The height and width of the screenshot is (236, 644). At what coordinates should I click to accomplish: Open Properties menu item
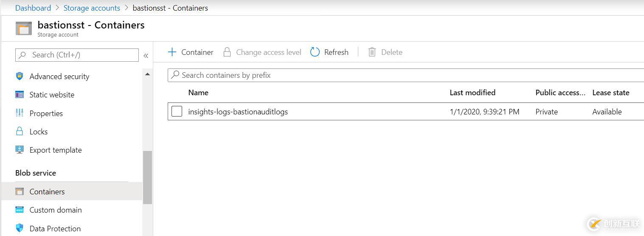[46, 114]
